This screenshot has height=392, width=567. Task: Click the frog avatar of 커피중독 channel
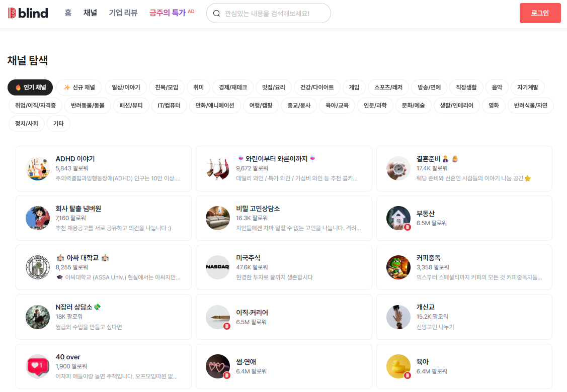(x=398, y=267)
